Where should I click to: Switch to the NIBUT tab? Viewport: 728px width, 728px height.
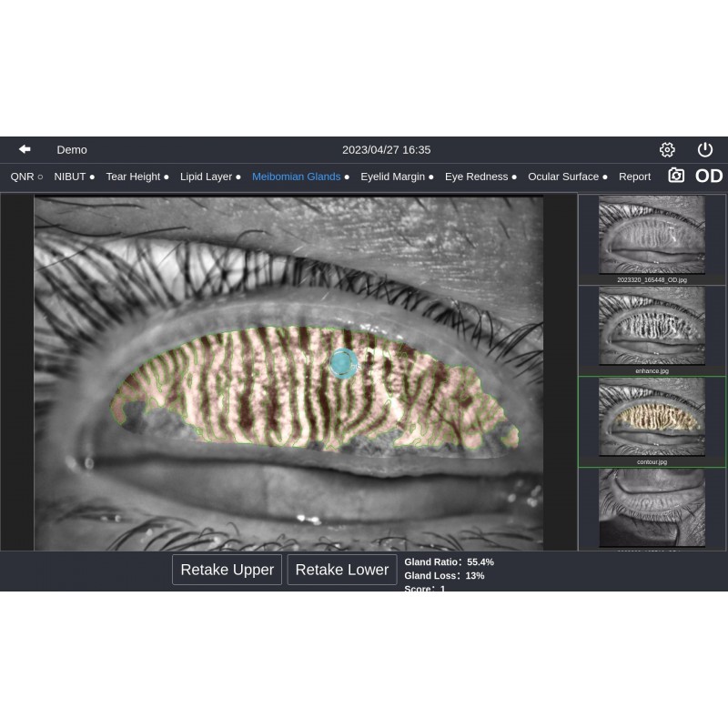point(75,177)
